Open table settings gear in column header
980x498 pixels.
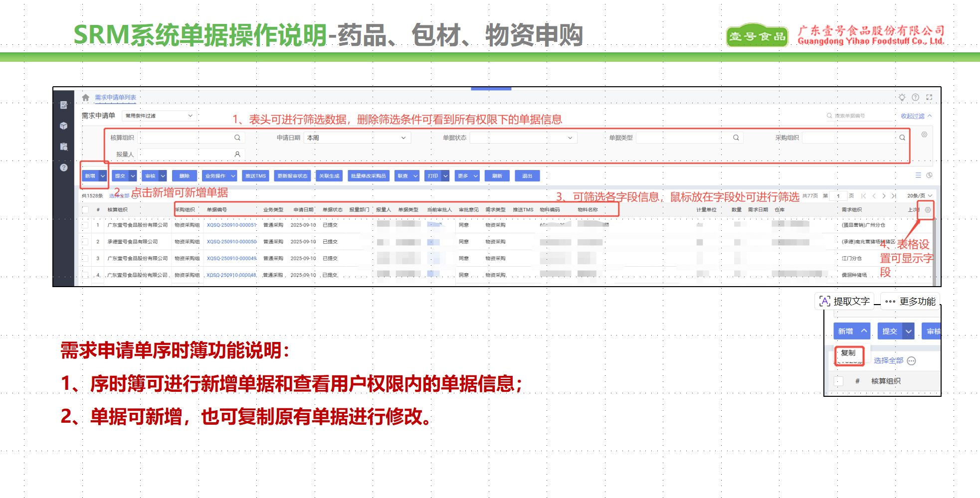coord(928,210)
